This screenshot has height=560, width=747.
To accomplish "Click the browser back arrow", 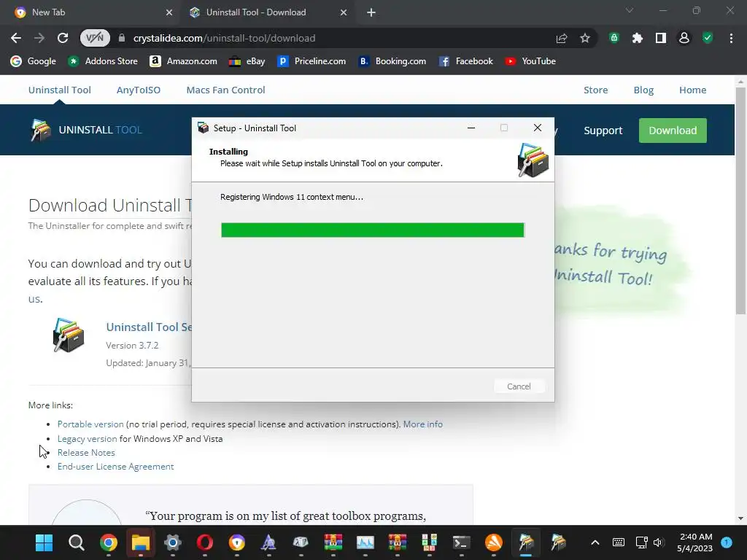I will click(x=16, y=38).
